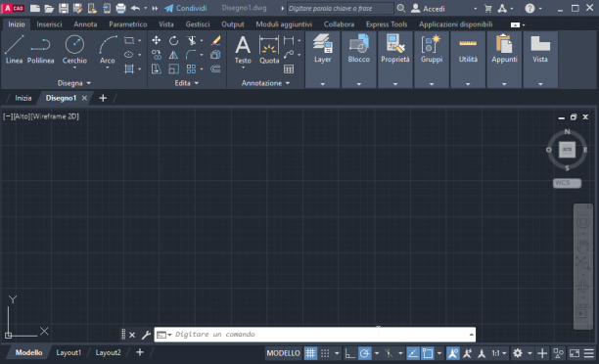Switch to the Inserisci ribbon tab
Screen dimensions: 599x364
click(49, 24)
